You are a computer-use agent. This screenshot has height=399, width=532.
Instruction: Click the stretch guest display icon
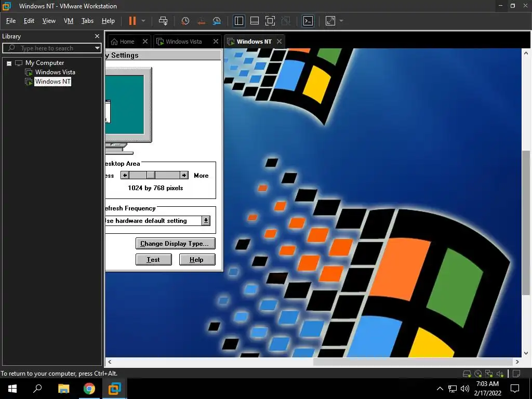click(x=330, y=21)
